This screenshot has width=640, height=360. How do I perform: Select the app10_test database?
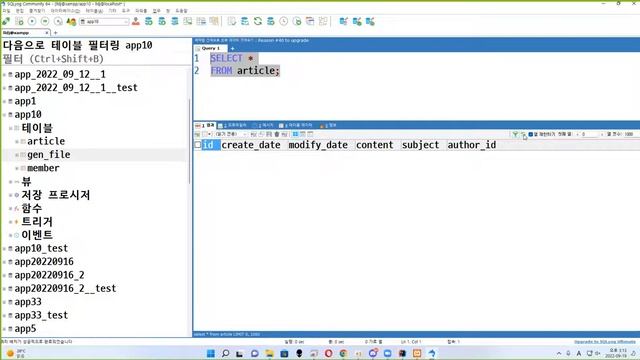pyautogui.click(x=41, y=249)
